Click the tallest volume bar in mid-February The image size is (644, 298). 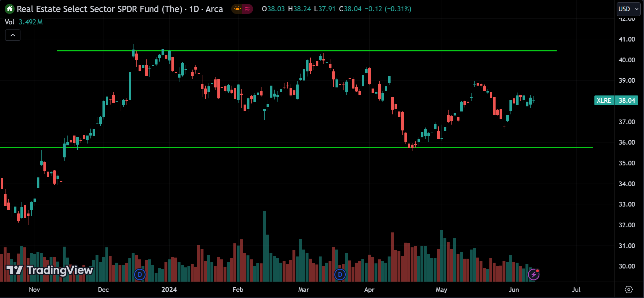coord(264,246)
